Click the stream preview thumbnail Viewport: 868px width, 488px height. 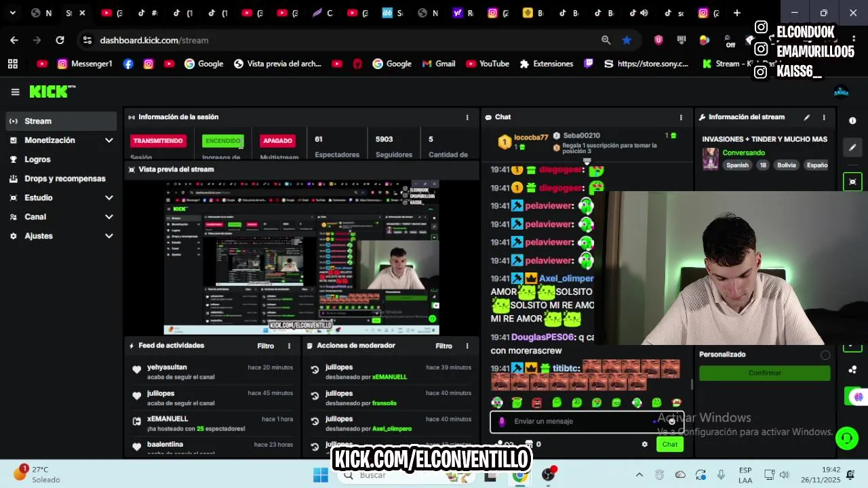point(302,258)
